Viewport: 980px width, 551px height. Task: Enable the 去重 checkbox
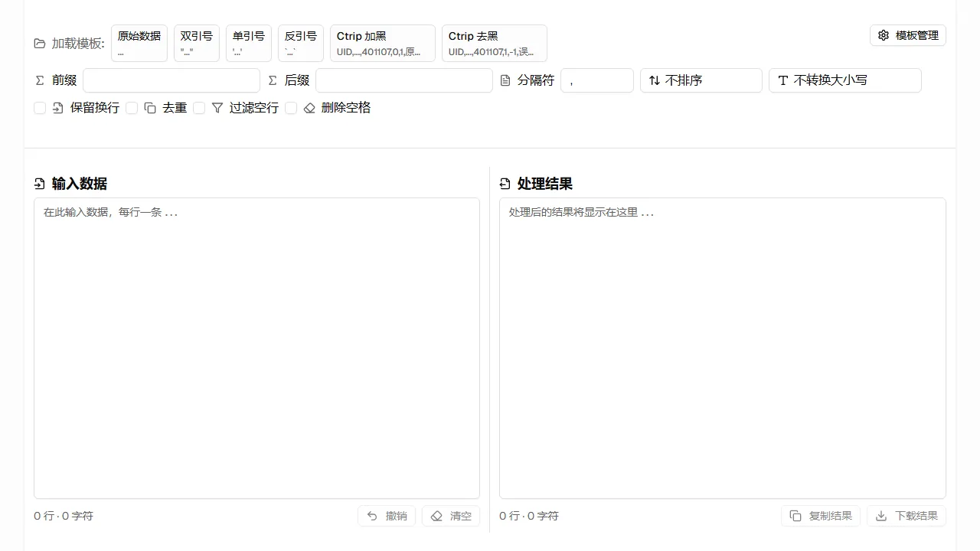132,108
